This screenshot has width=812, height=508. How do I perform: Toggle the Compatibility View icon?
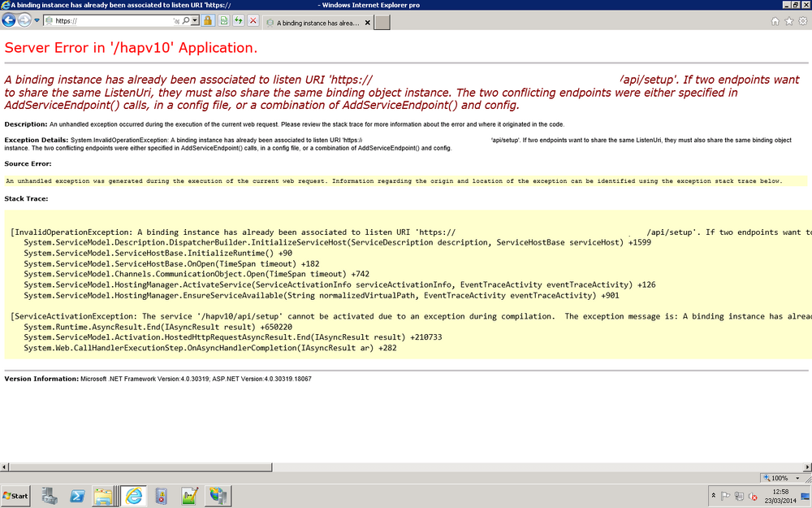pyautogui.click(x=224, y=21)
